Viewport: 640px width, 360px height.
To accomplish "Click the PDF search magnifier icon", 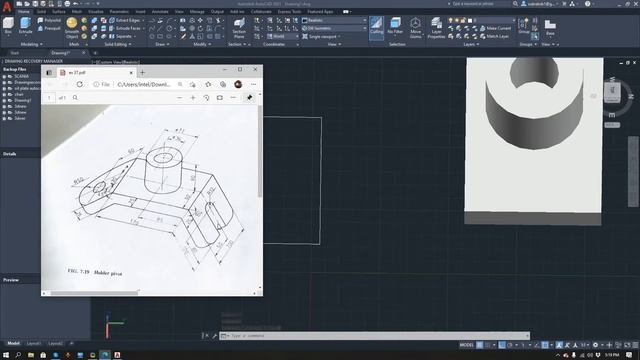I will pos(75,98).
